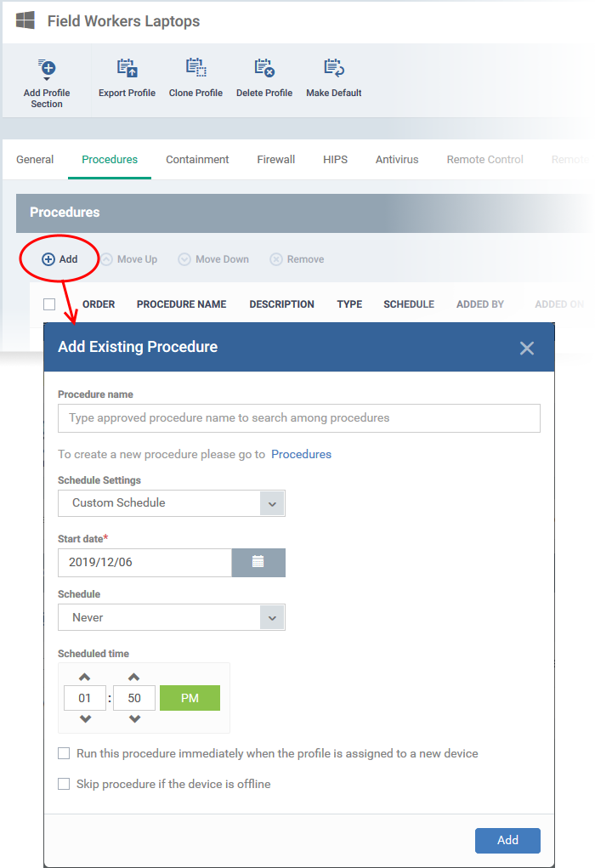Image resolution: width=595 pixels, height=868 pixels.
Task: Expand the Custom Schedule dropdown
Action: click(272, 504)
